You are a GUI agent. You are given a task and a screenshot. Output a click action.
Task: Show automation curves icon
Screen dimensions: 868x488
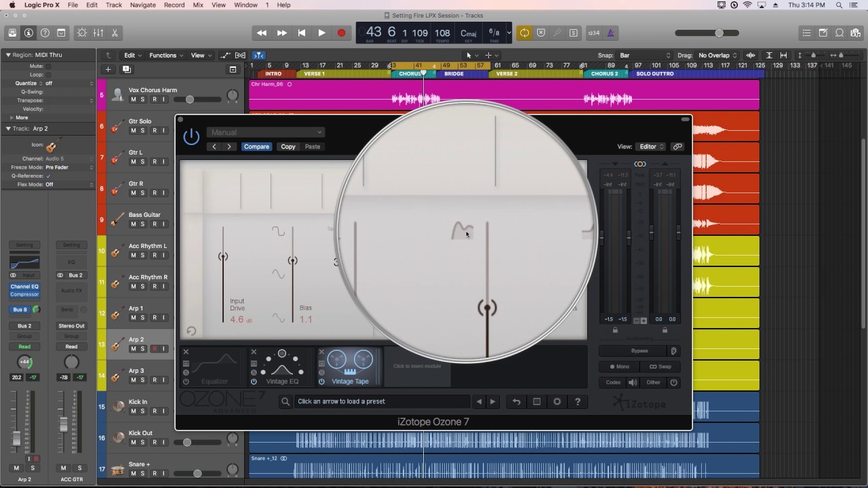coord(226,56)
